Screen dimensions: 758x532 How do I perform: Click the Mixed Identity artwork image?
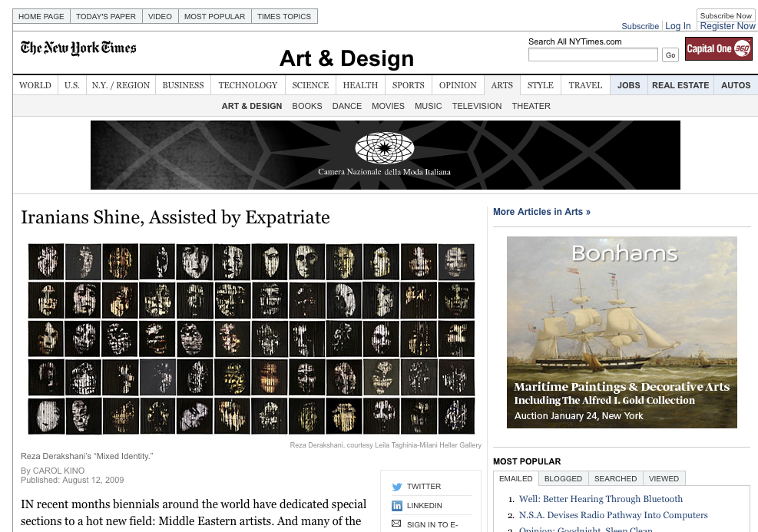click(251, 339)
